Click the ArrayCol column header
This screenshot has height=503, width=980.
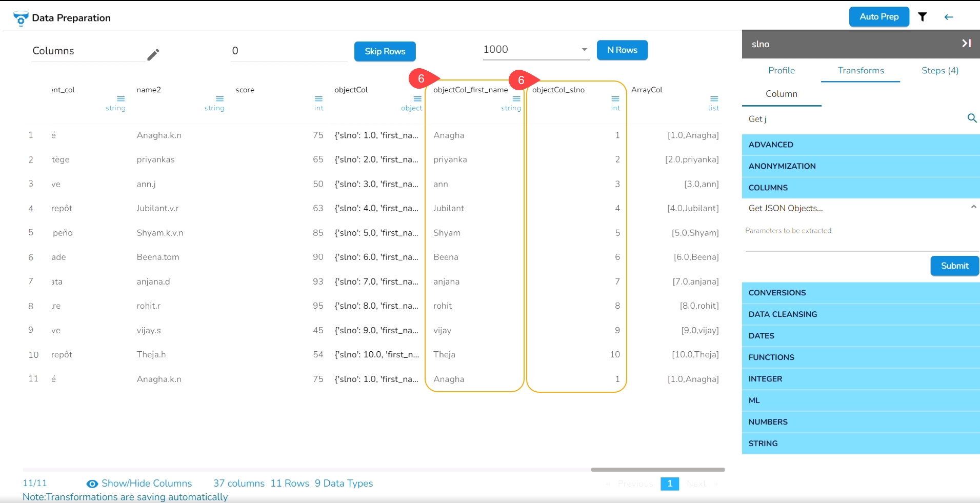point(647,90)
